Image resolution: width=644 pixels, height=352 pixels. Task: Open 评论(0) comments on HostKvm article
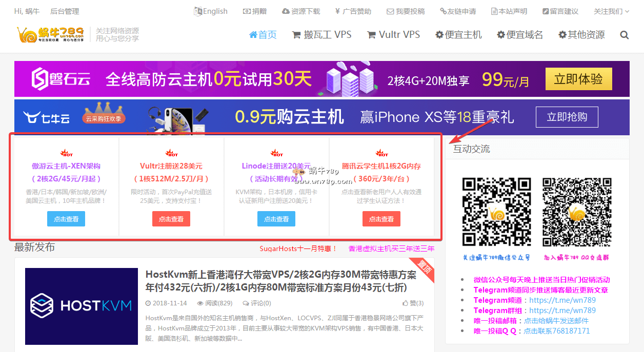[257, 303]
